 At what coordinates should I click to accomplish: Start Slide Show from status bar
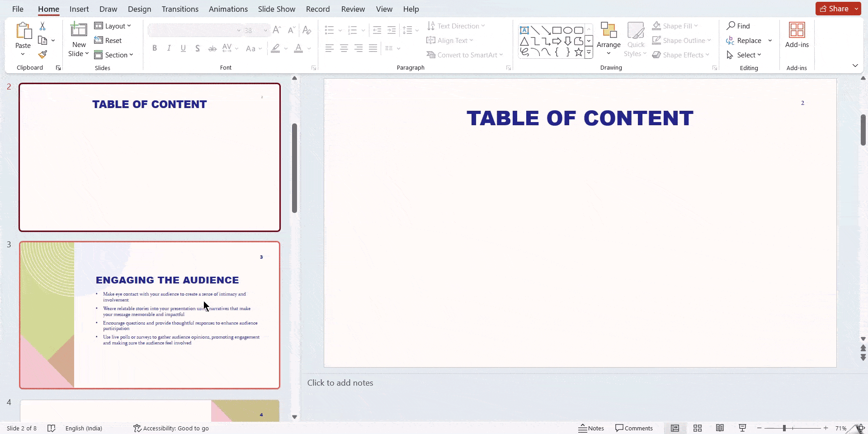(x=742, y=428)
